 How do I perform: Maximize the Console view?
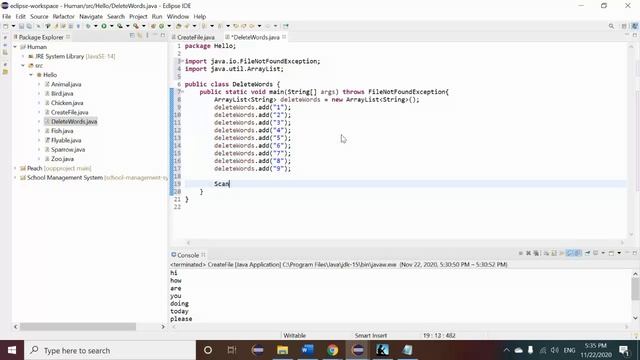(x=635, y=253)
